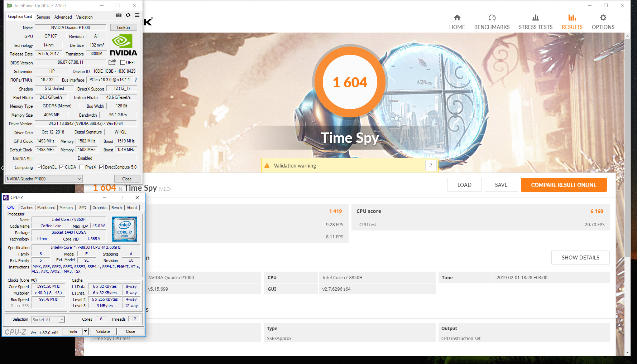This screenshot has height=364, width=637.
Task: Click the Core Speed value 3991.20 MHz
Action: point(48,286)
